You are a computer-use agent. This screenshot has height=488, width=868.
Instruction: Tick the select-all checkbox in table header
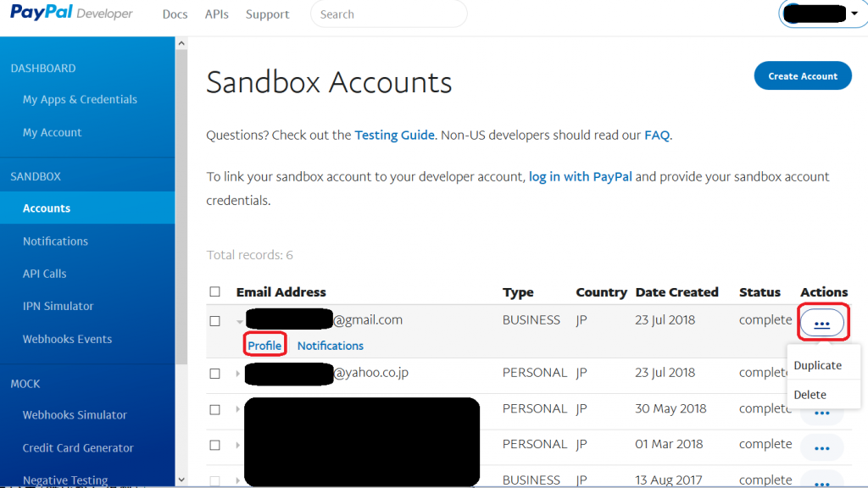point(215,292)
